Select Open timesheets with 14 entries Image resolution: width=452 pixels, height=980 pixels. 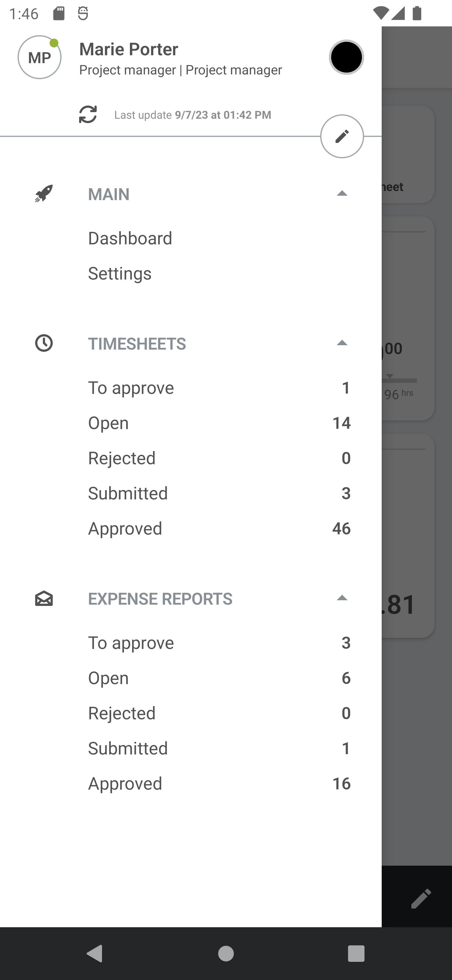click(108, 423)
